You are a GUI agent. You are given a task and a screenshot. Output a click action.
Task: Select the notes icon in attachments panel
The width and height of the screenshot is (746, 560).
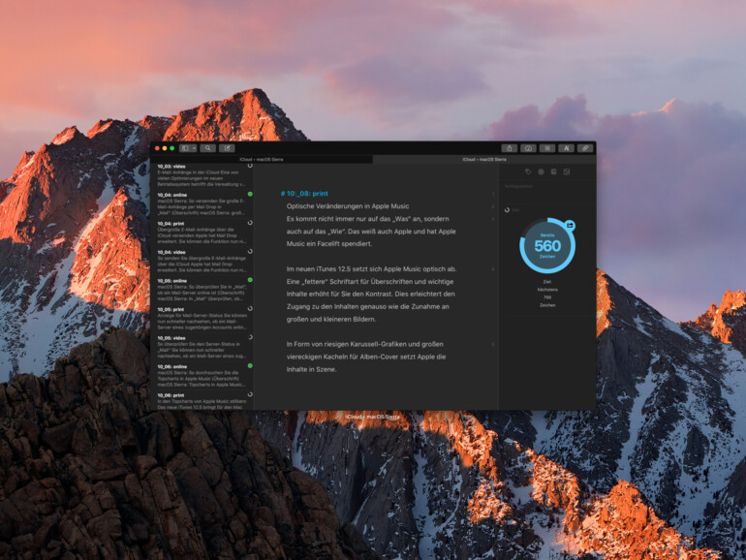coord(553,171)
